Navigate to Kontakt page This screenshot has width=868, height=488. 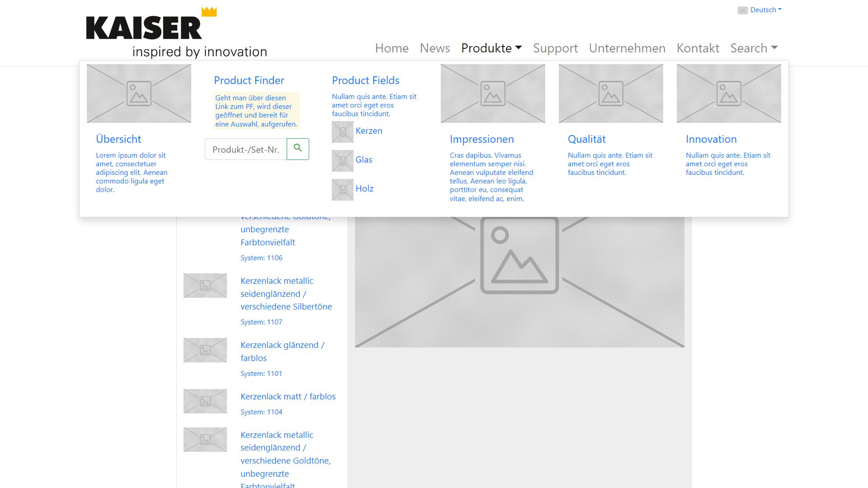pyautogui.click(x=698, y=48)
